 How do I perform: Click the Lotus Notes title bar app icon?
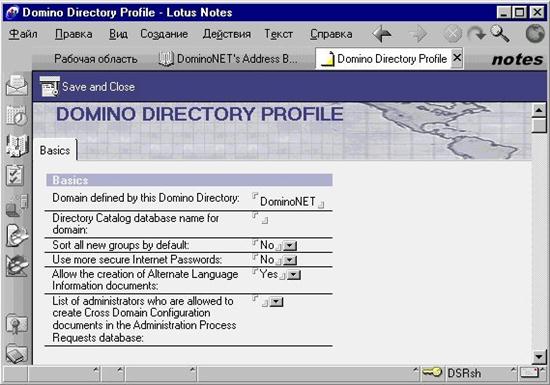(x=12, y=13)
